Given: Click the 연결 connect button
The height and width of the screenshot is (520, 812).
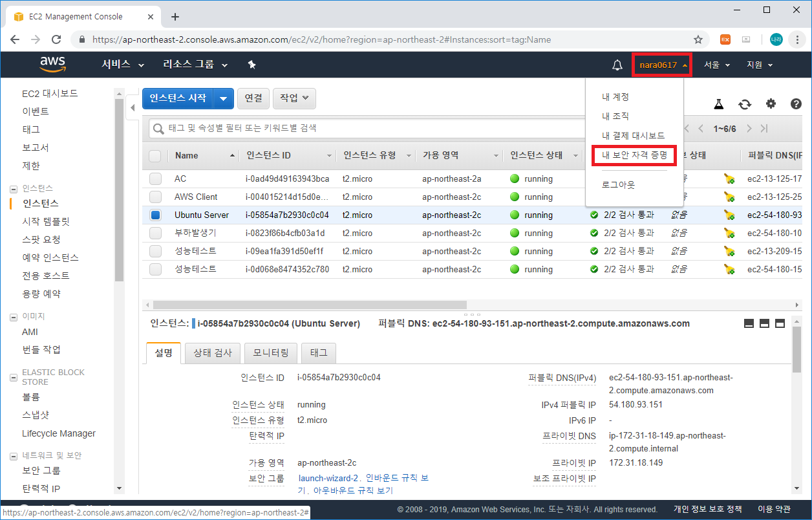Looking at the screenshot, I should coord(253,98).
